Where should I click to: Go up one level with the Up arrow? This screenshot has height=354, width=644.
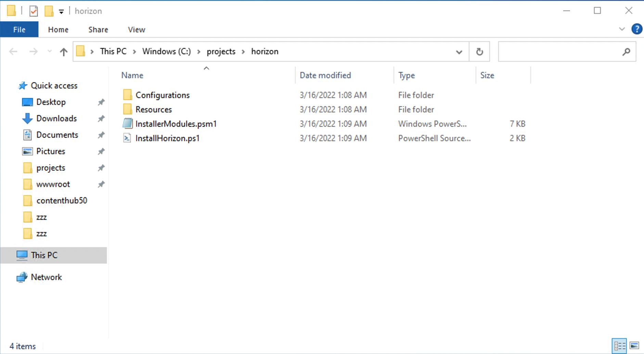click(63, 52)
